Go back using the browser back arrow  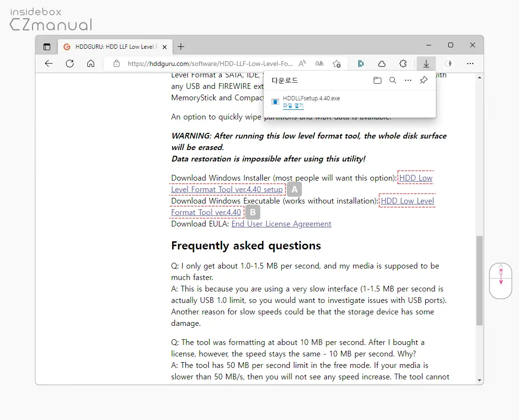49,64
